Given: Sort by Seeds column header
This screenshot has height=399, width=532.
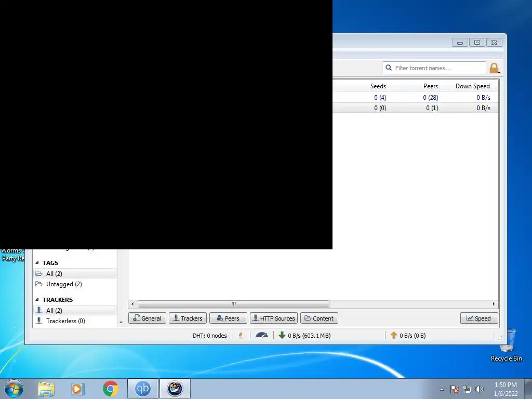Looking at the screenshot, I should pos(378,86).
